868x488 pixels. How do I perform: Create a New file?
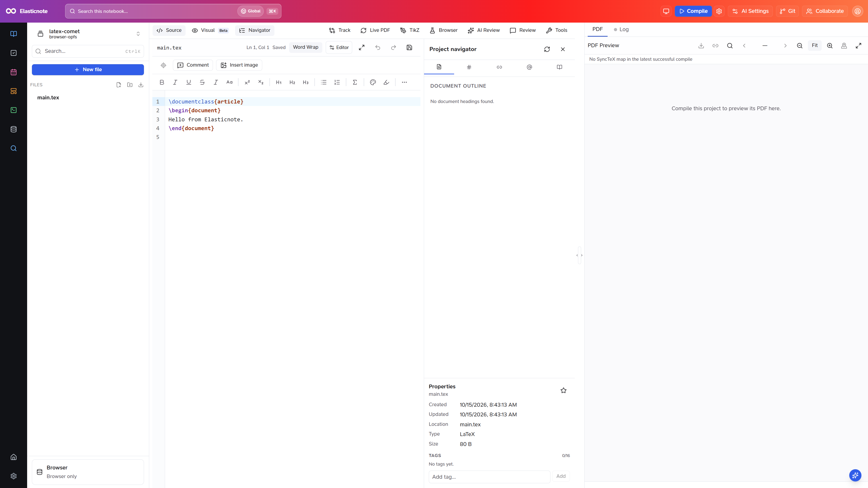(88, 69)
